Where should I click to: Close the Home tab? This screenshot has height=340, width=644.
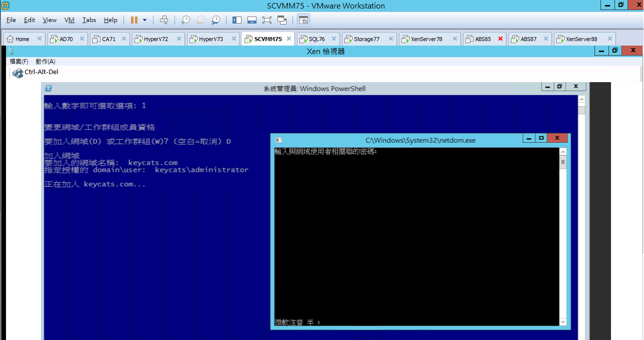click(39, 39)
